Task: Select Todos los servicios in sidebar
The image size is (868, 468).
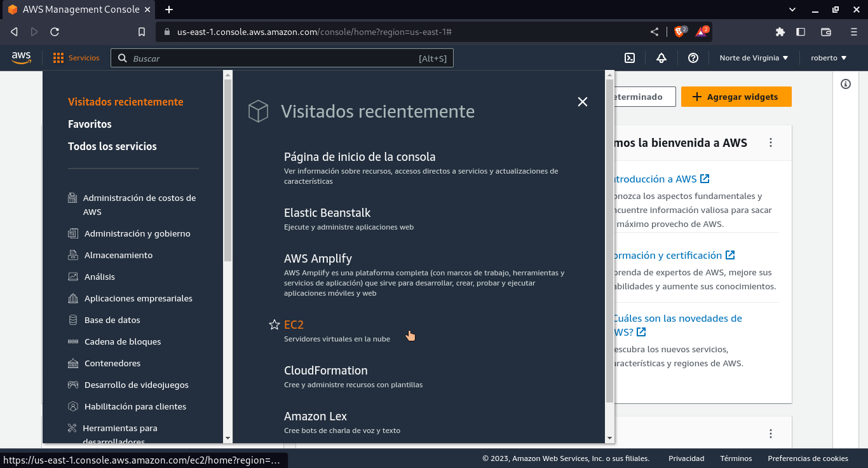Action: click(x=112, y=146)
